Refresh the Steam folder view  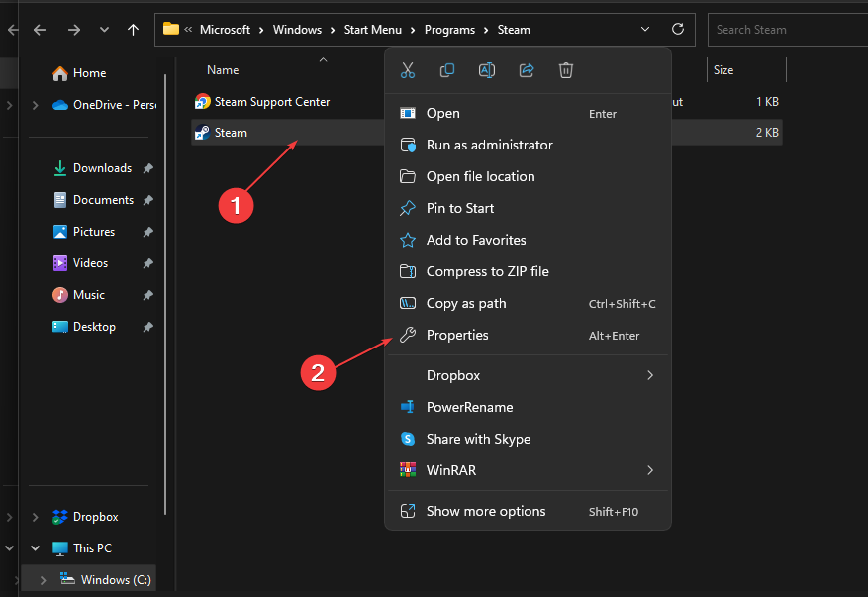click(x=678, y=29)
